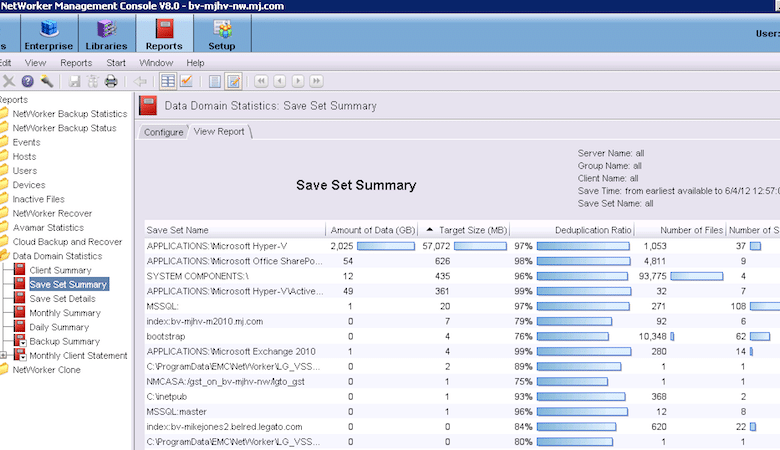780x450 pixels.
Task: Click the MSSQL:master save set row
Action: click(x=463, y=412)
